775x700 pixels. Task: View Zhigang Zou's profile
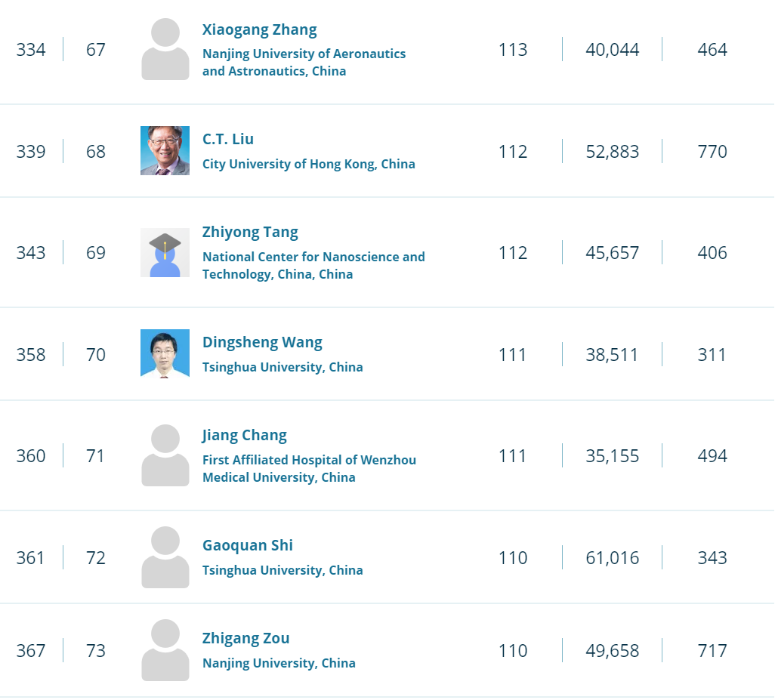tap(245, 638)
